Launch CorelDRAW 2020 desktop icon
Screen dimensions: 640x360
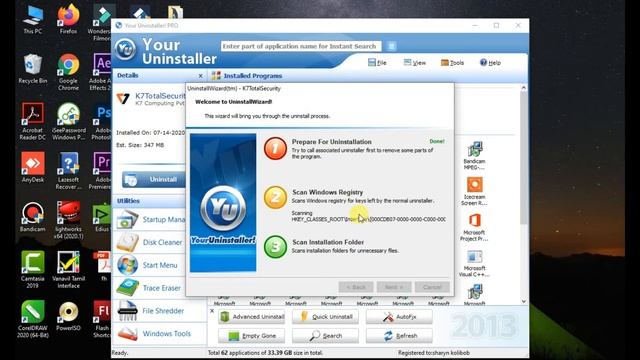[x=33, y=319]
